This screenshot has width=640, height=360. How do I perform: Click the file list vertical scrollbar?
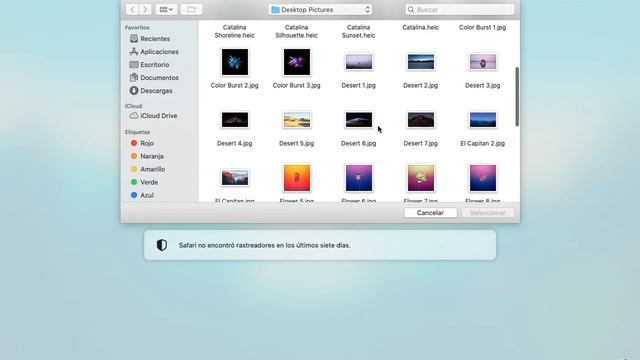(x=517, y=97)
